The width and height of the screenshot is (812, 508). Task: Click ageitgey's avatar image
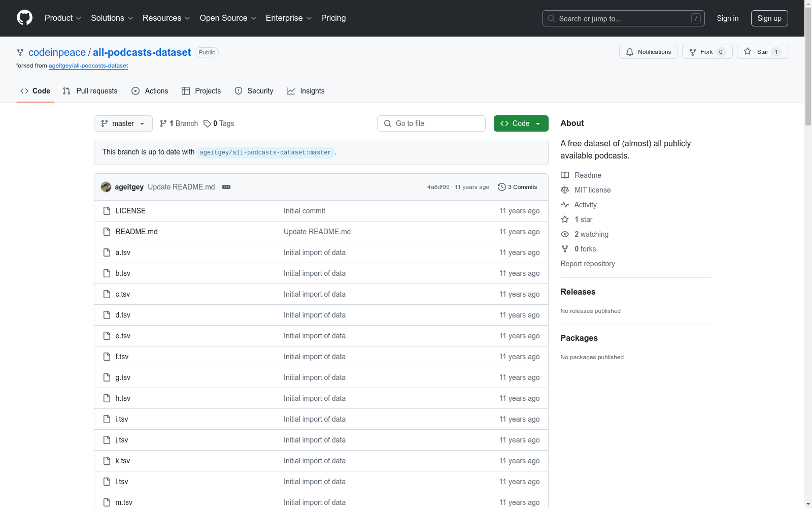106,187
